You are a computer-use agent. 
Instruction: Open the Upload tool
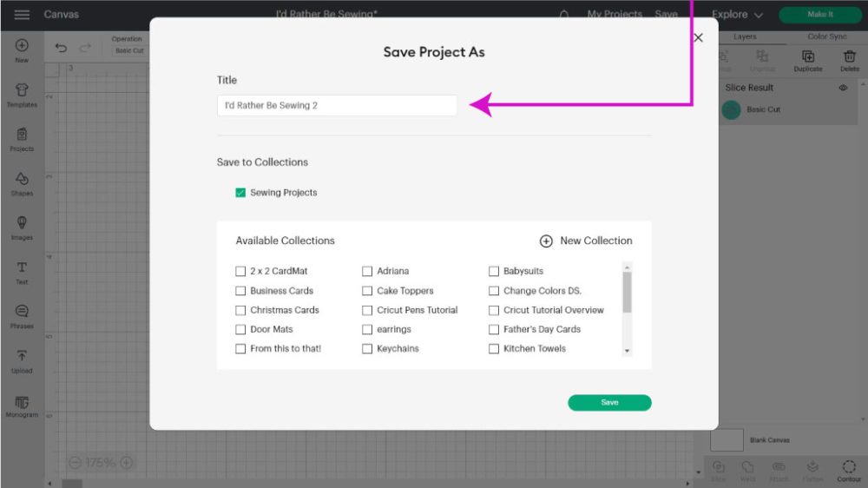point(22,360)
